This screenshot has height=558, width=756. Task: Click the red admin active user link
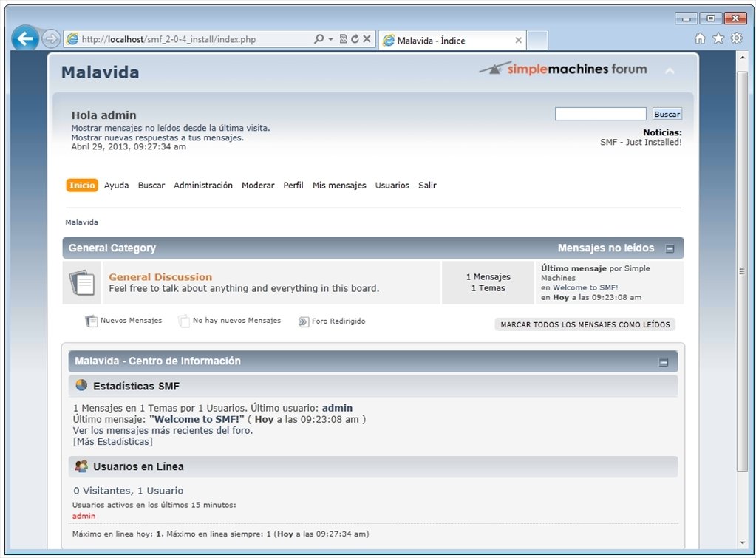tap(84, 516)
